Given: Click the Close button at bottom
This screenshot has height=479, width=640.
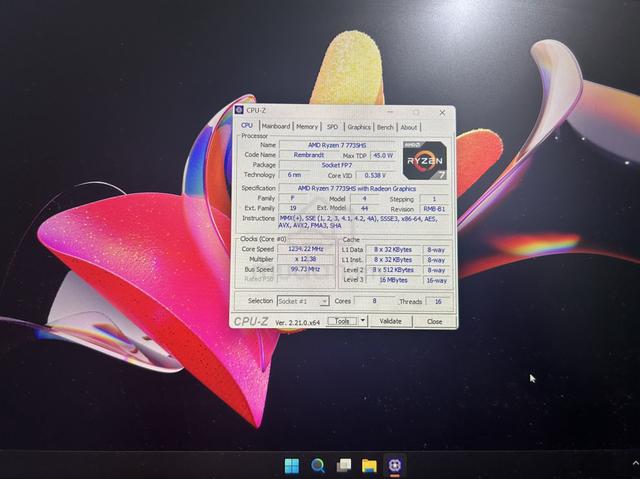Looking at the screenshot, I should (434, 322).
